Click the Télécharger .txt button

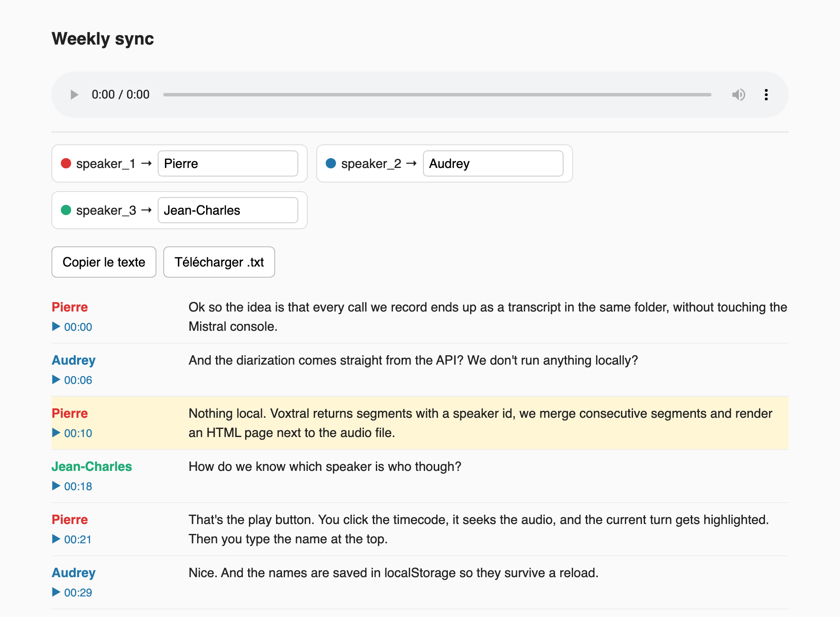[x=219, y=262]
